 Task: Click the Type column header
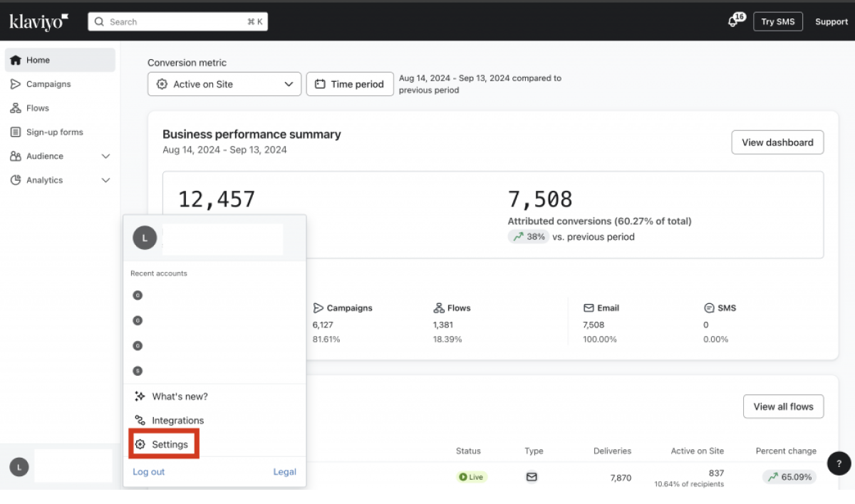[534, 451]
